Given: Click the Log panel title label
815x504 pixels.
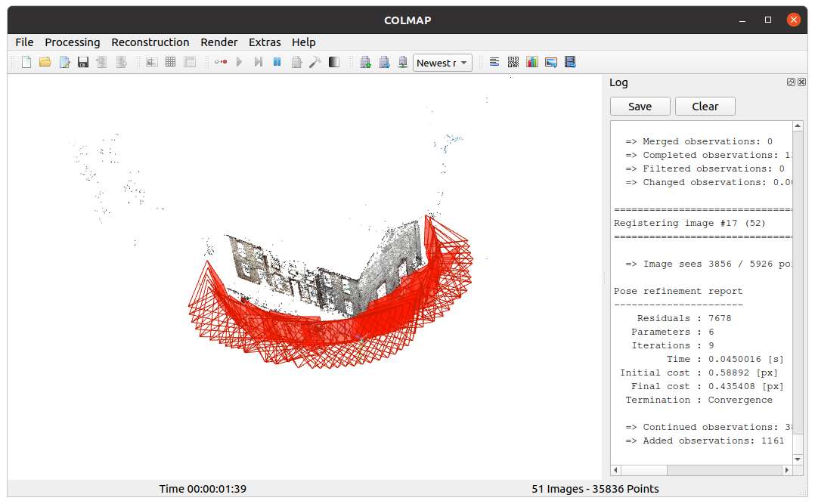Looking at the screenshot, I should click(618, 82).
